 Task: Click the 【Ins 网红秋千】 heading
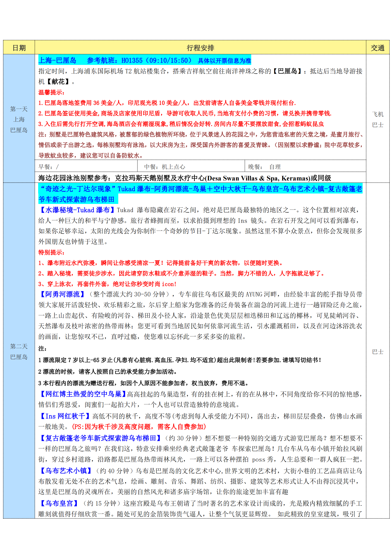[65, 416]
